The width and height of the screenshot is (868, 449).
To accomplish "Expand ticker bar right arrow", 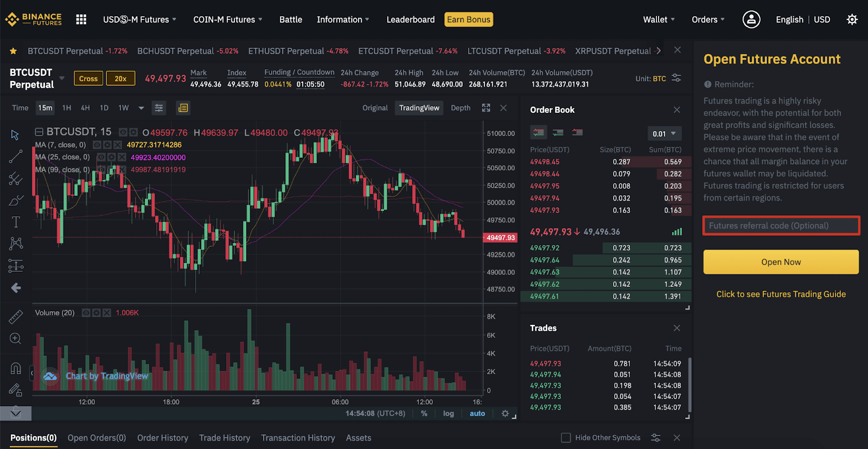I will (x=659, y=50).
